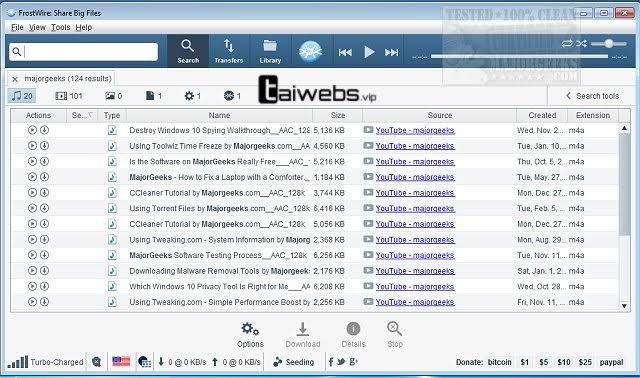
Task: Filter results by documents (1)
Action: tap(154, 96)
